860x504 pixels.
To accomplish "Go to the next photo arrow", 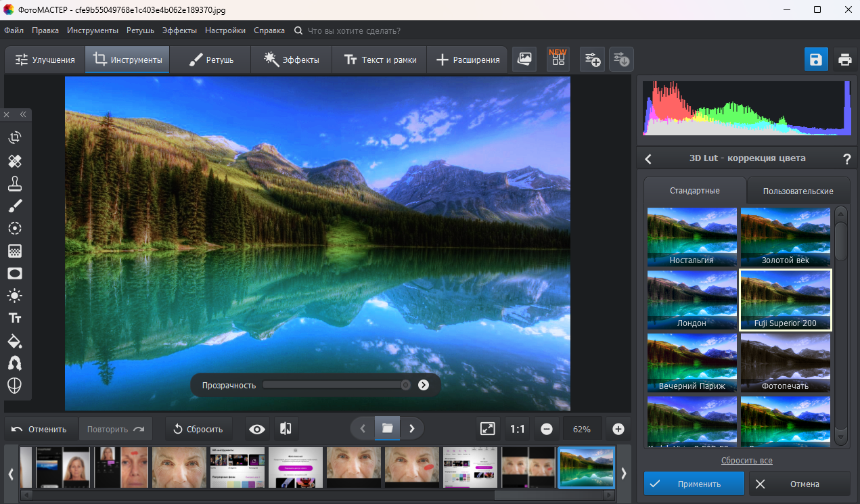I will (412, 428).
